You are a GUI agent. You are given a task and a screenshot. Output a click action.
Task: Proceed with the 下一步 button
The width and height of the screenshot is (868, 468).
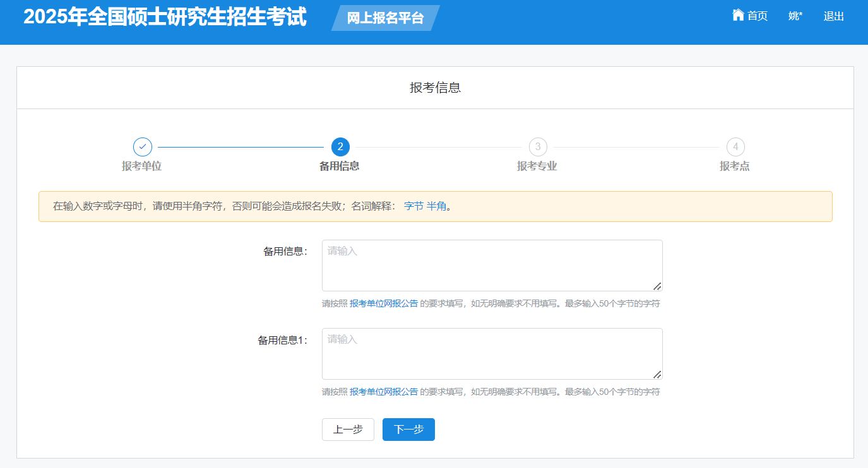[408, 430]
